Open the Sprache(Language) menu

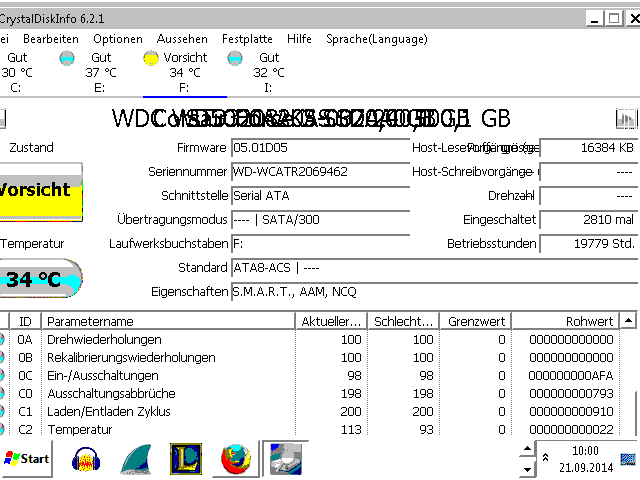[x=376, y=39]
